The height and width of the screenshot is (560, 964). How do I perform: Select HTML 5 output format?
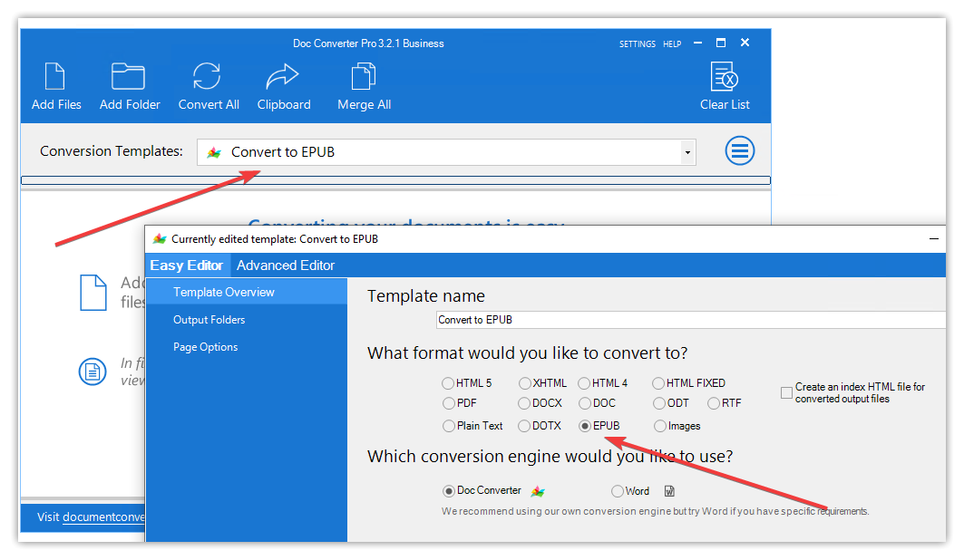click(x=448, y=383)
